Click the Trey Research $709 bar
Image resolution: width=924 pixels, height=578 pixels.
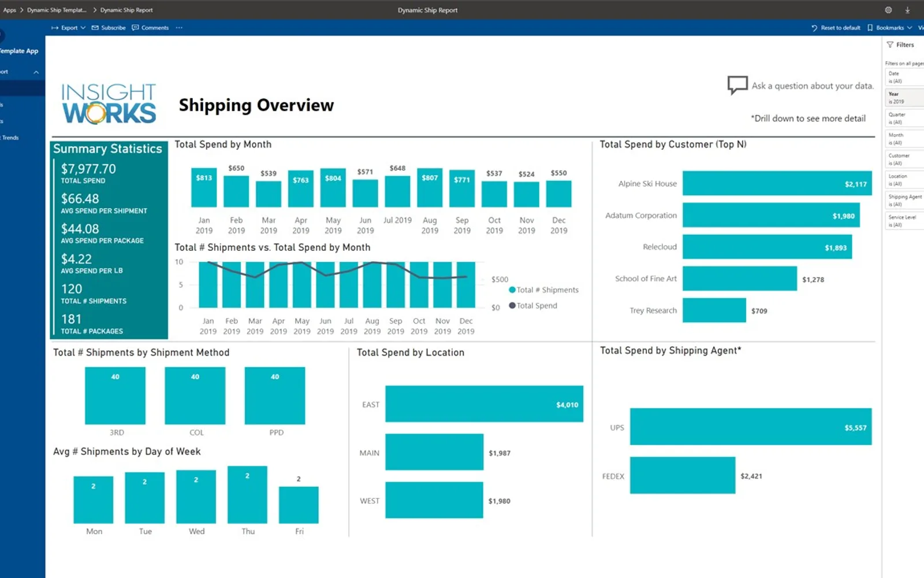[714, 310]
